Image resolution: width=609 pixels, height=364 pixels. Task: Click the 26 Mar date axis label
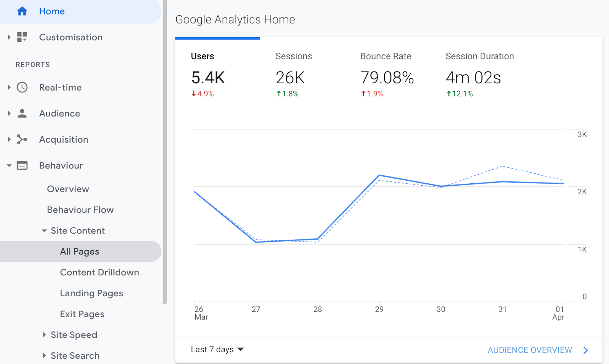201,313
